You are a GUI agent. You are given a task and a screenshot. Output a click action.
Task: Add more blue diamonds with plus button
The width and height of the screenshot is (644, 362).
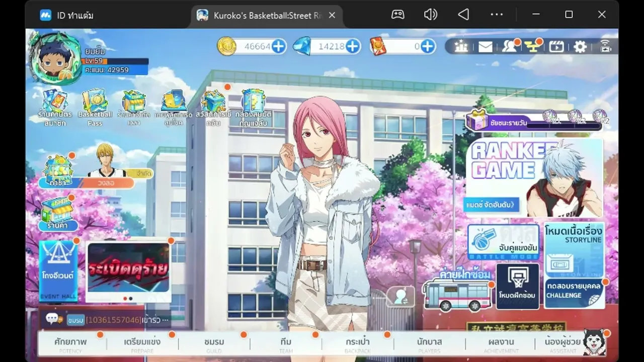(353, 46)
